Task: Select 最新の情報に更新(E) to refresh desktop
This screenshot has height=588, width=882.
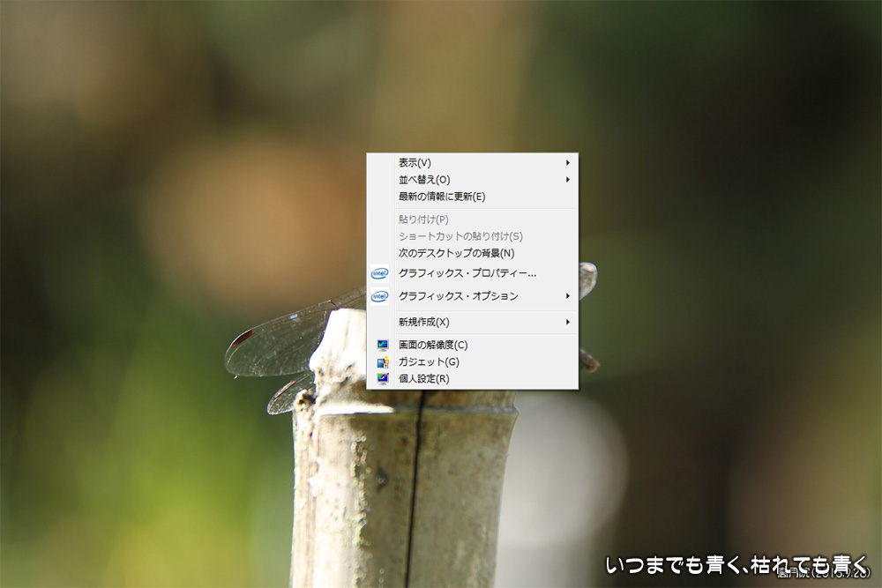Action: [x=442, y=197]
